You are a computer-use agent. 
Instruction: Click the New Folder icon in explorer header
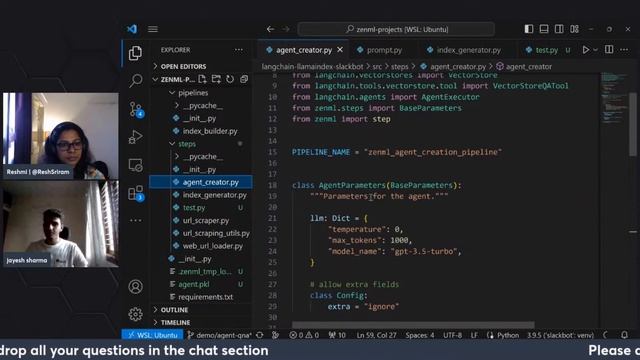click(216, 79)
